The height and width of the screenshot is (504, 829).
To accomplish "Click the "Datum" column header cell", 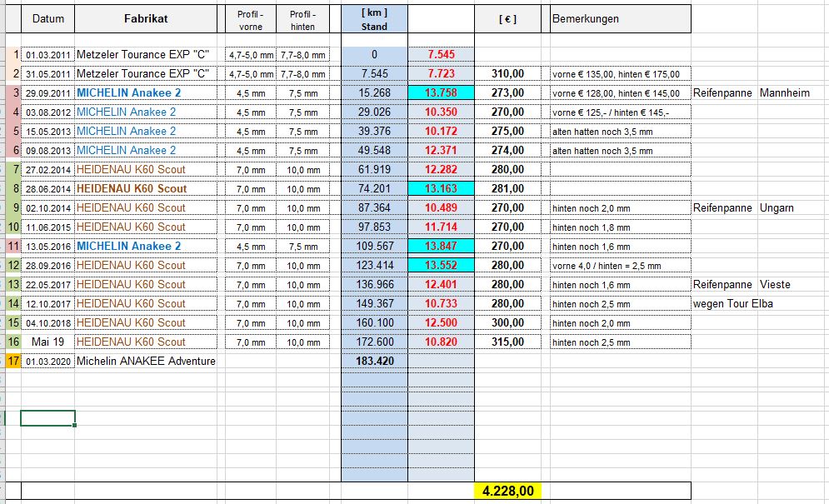I will click(x=47, y=19).
